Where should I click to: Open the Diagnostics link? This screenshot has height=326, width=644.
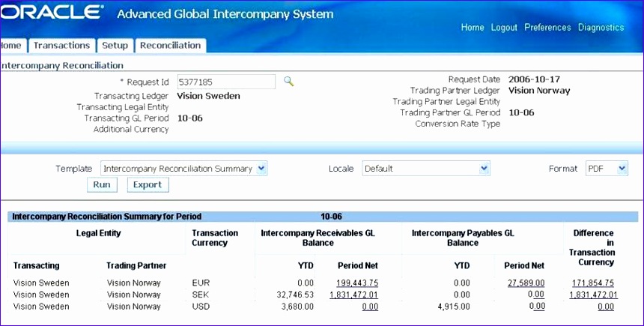tap(601, 28)
